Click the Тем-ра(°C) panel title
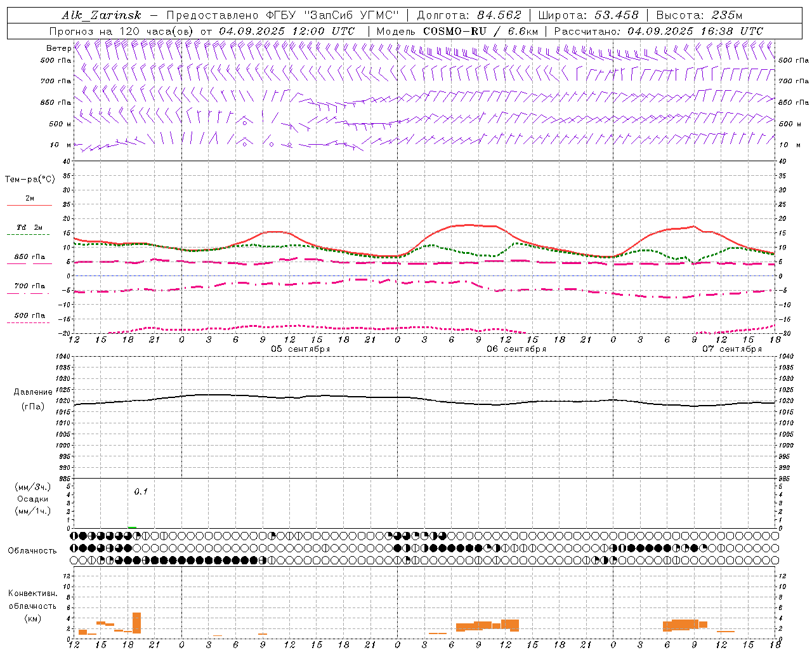This screenshot has width=812, height=650. [30, 180]
